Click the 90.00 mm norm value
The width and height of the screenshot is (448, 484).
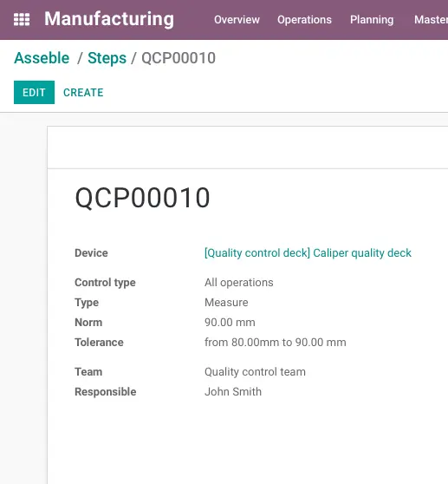coord(230,323)
